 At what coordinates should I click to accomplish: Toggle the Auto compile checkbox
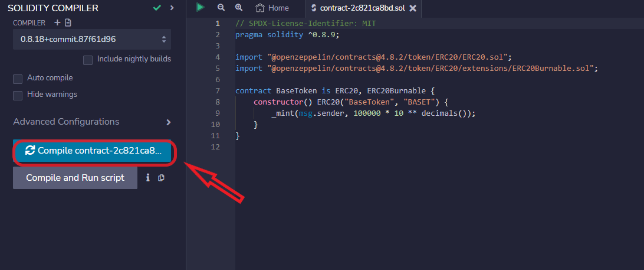pyautogui.click(x=18, y=79)
